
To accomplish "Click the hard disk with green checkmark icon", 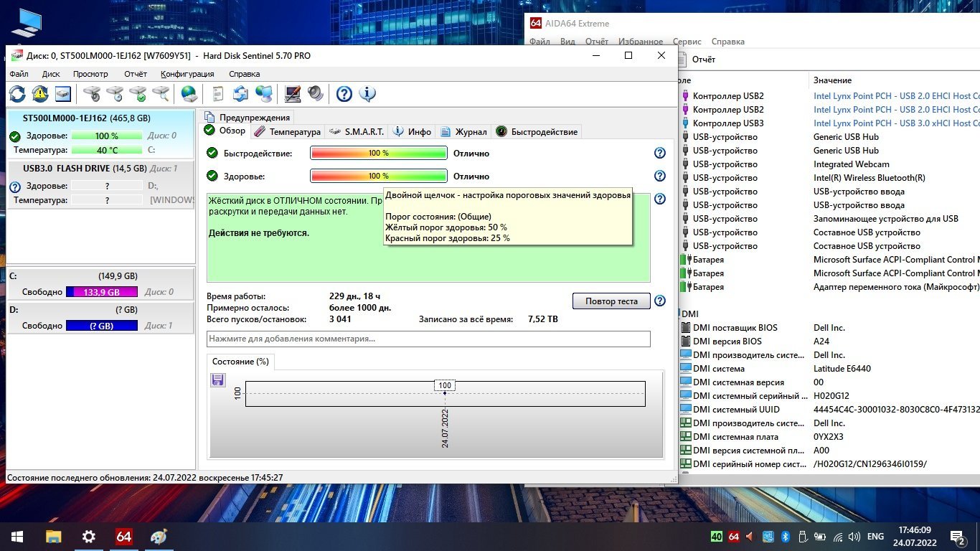I will point(138,94).
